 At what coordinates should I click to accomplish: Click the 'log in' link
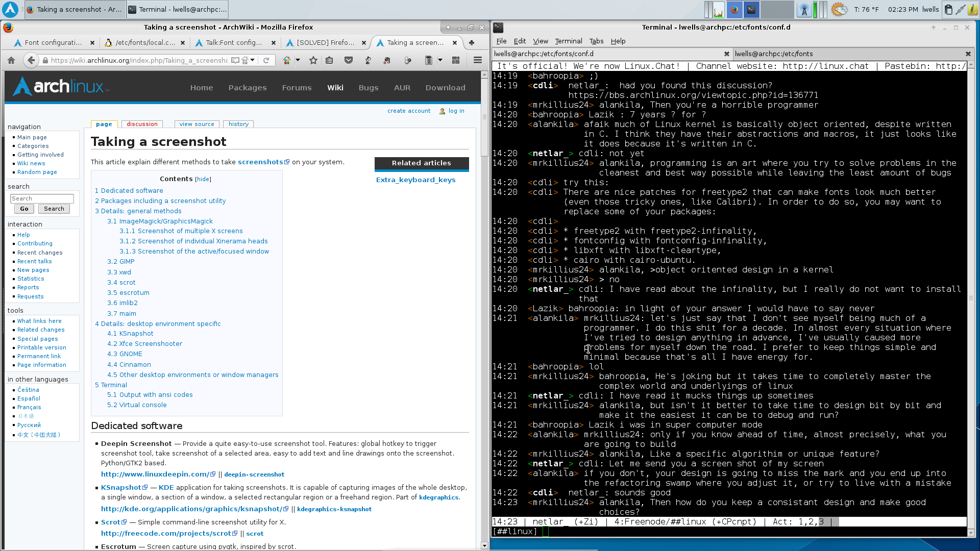pyautogui.click(x=456, y=111)
